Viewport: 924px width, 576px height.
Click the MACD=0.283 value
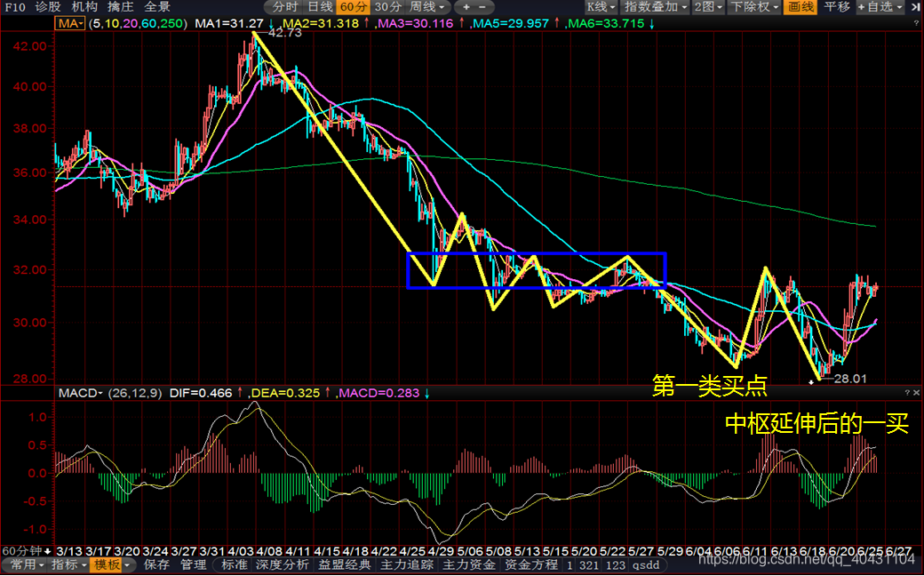pos(378,393)
